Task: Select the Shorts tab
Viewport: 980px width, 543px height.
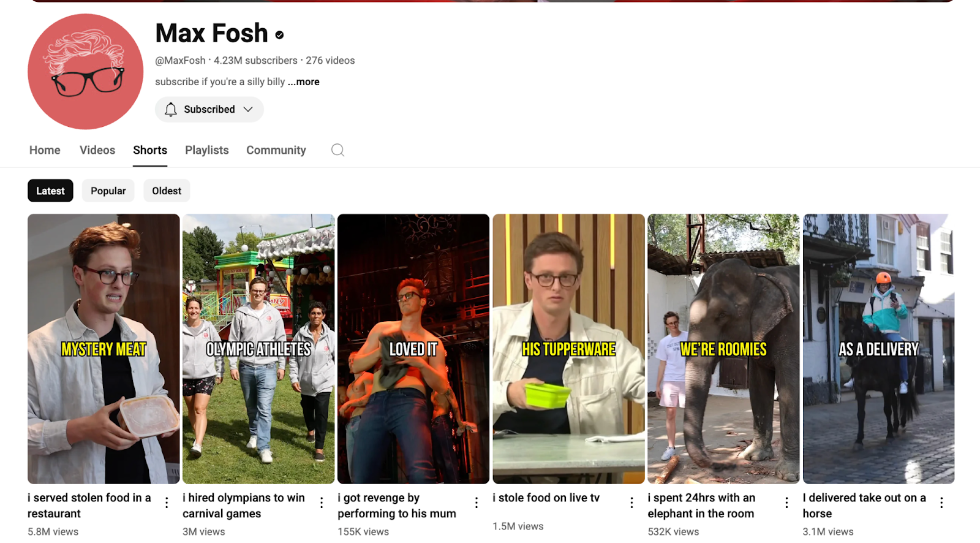Action: [x=150, y=150]
